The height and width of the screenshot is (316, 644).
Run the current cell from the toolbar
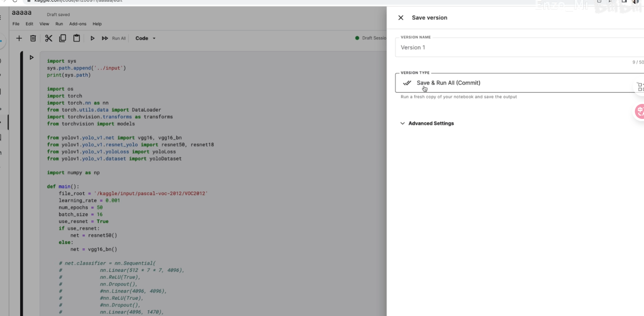click(x=92, y=38)
